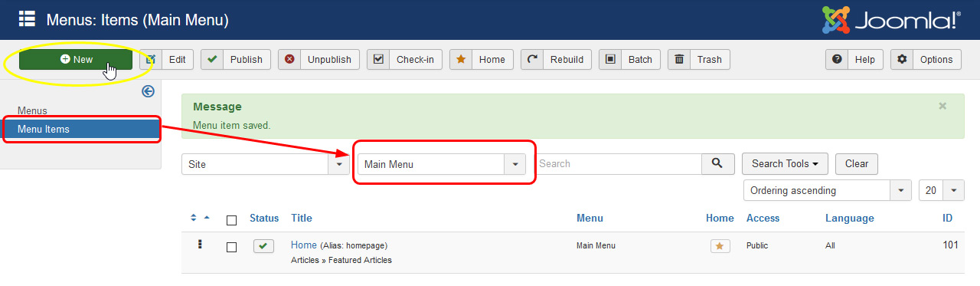The width and height of the screenshot is (980, 286).
Task: Sort the table by Status
Action: [x=264, y=219]
